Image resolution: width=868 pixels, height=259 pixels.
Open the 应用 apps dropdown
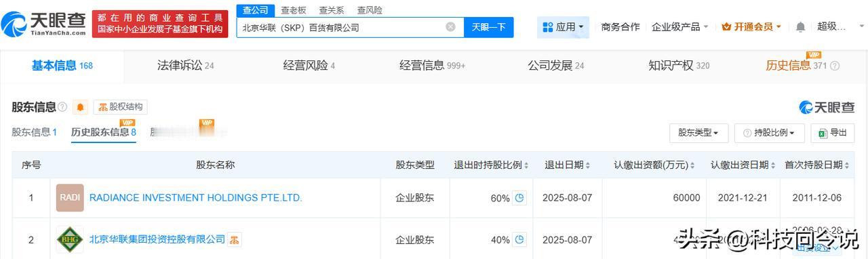pyautogui.click(x=564, y=27)
